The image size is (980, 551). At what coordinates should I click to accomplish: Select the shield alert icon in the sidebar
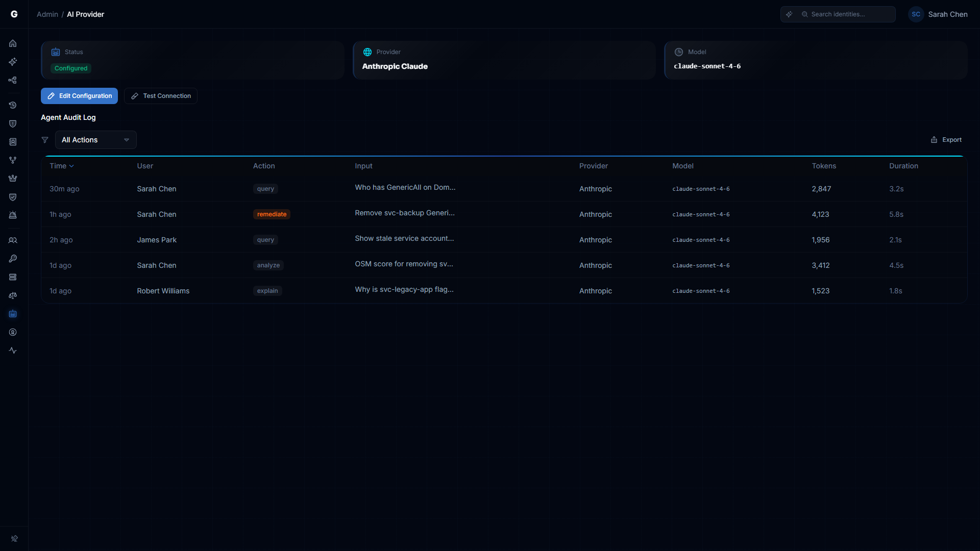13,123
